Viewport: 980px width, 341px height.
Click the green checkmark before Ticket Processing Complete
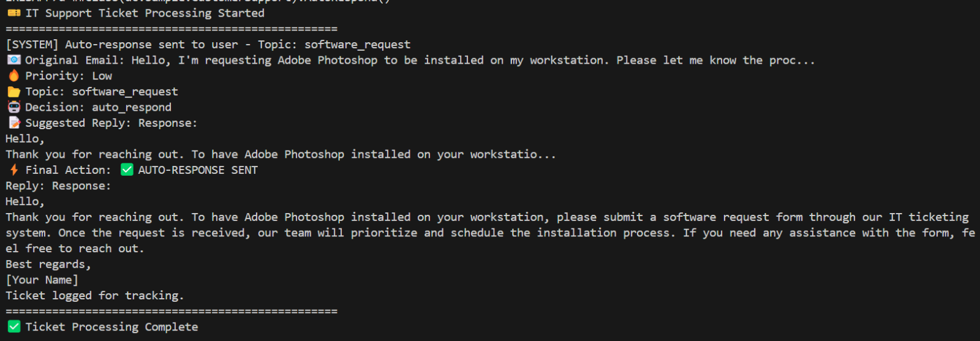(x=13, y=327)
